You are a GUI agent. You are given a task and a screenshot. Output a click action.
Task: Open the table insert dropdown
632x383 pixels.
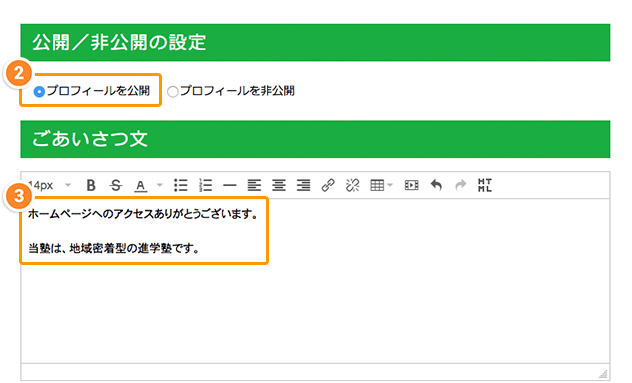381,185
